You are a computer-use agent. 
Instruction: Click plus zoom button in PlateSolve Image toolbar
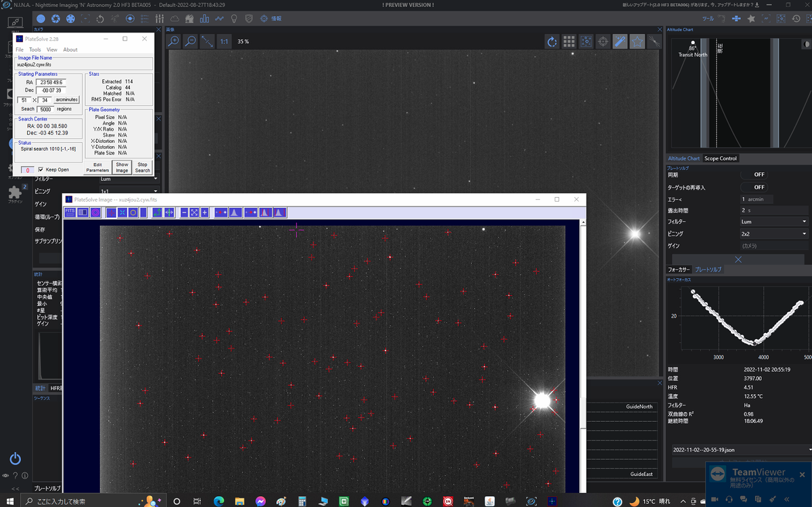coord(204,213)
